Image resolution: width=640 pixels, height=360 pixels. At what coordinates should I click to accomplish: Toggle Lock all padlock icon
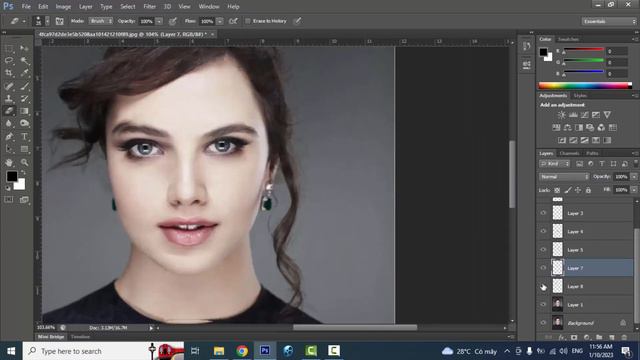588,190
